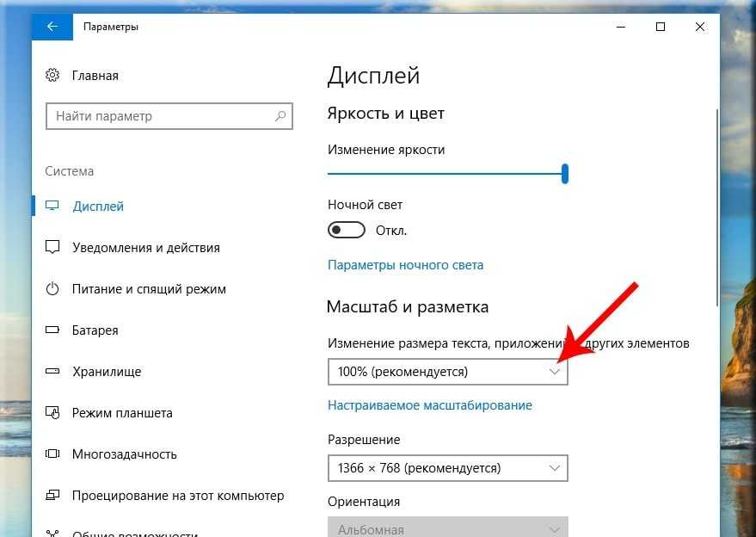The width and height of the screenshot is (756, 537).
Task: Click the Battery icon in sidebar
Action: coord(53,330)
